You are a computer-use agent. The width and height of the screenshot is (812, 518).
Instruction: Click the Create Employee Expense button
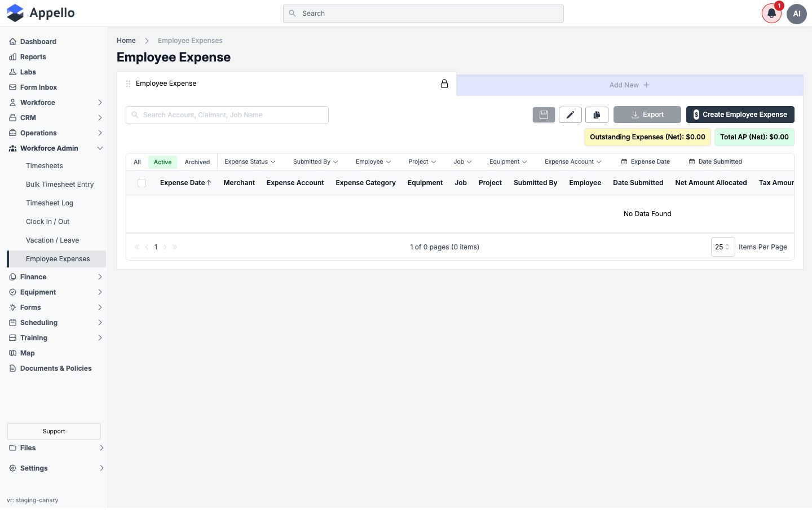740,115
